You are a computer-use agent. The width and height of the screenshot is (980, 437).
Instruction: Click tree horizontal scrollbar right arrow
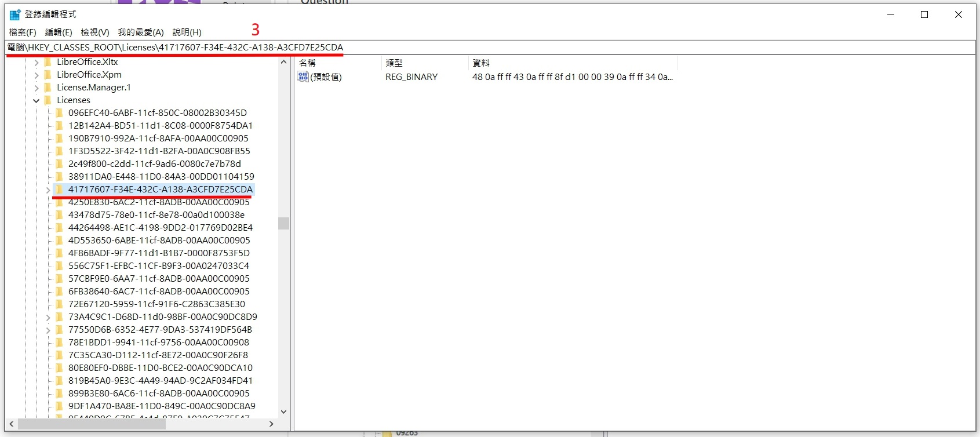271,424
